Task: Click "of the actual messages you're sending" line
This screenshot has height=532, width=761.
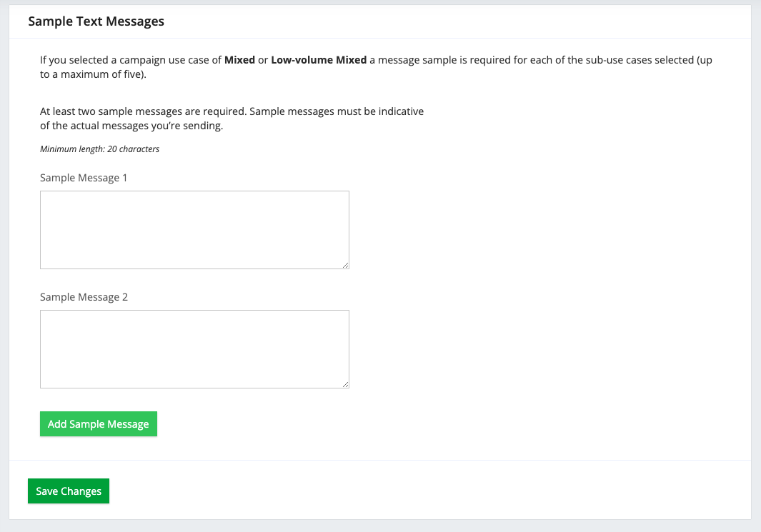Action: click(131, 126)
